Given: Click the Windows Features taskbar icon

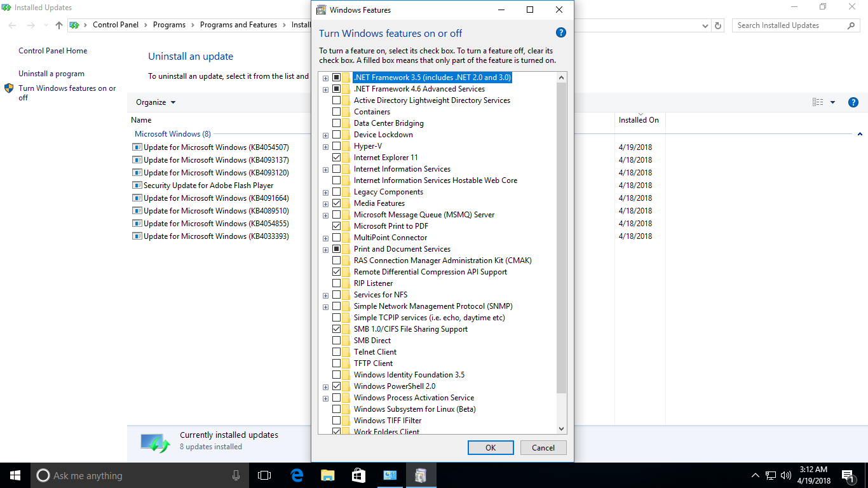Looking at the screenshot, I should tap(421, 475).
